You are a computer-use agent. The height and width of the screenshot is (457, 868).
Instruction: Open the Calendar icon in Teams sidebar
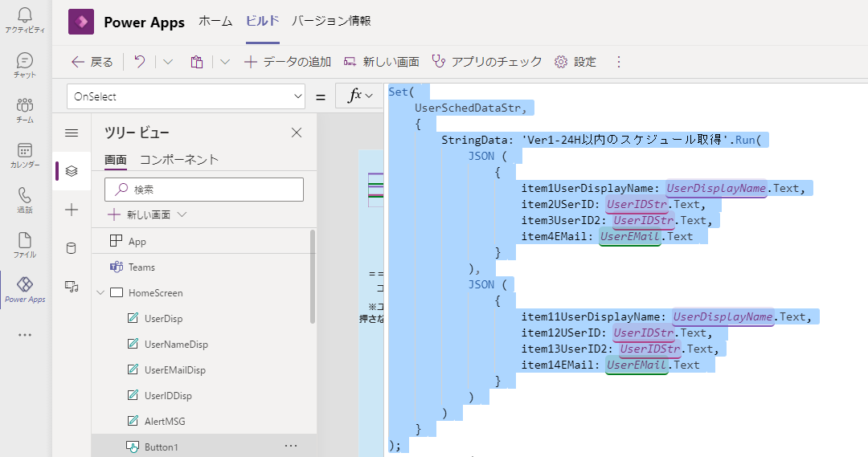point(25,155)
